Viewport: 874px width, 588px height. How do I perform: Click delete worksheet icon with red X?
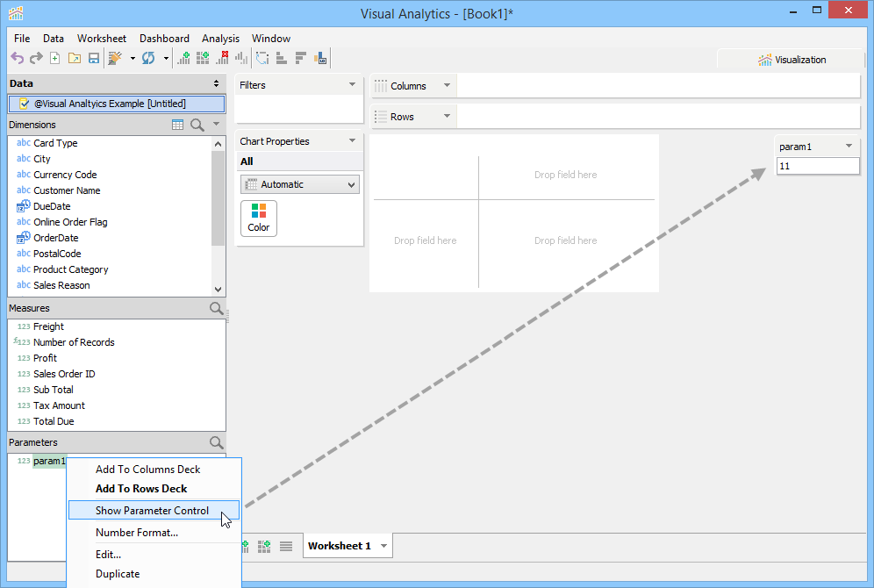222,58
